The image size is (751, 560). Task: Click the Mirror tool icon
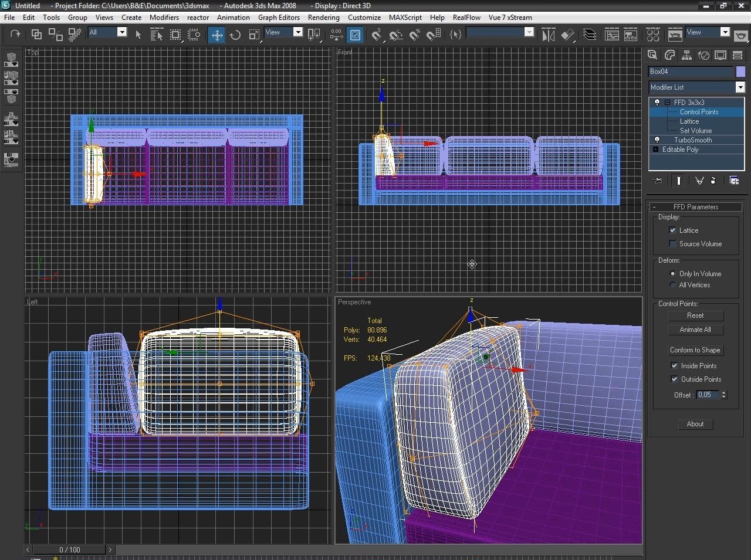click(x=548, y=35)
